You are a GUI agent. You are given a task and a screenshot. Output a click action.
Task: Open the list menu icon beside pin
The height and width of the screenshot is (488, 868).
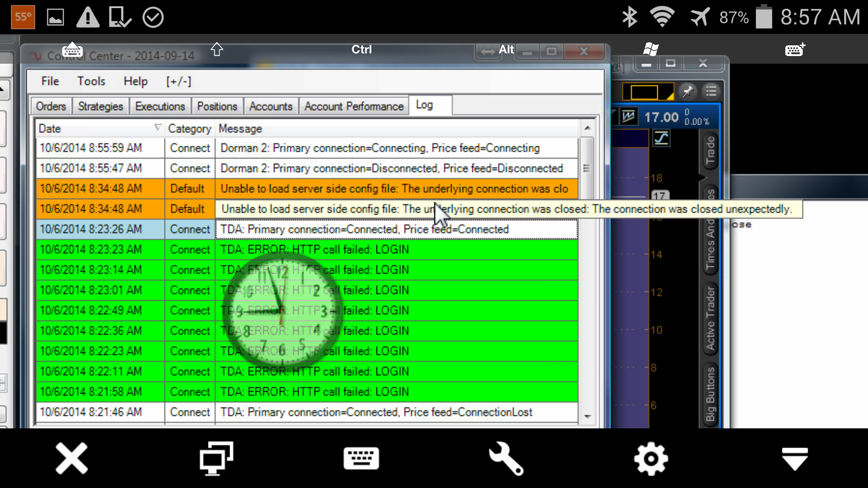point(711,92)
